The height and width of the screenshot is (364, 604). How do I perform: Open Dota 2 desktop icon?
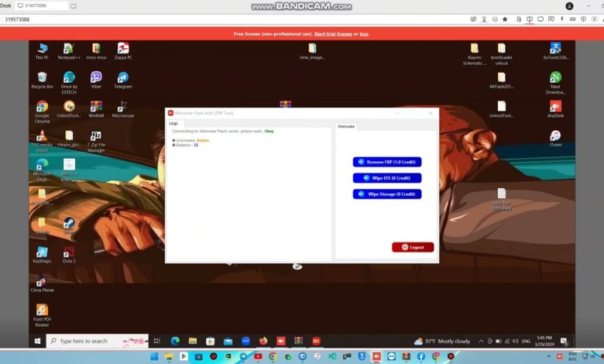point(69,255)
